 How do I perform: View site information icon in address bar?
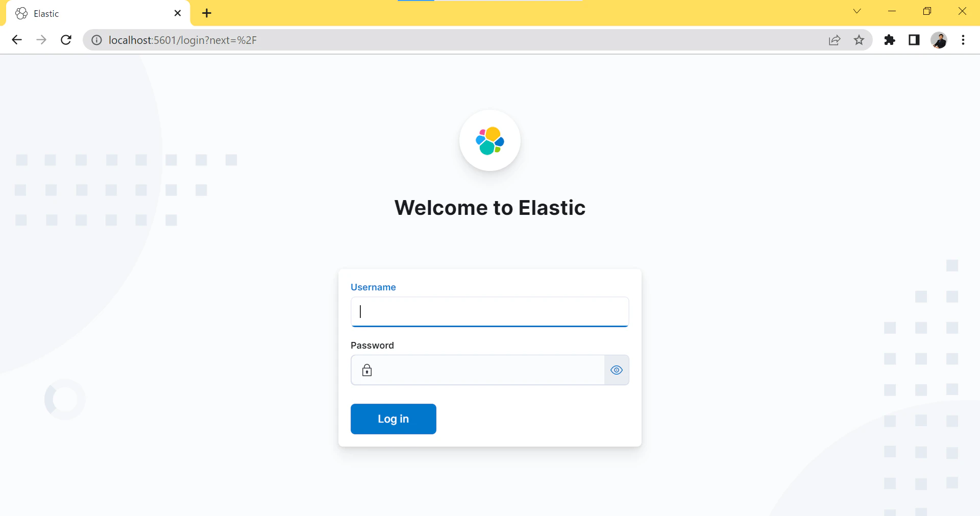(x=96, y=40)
